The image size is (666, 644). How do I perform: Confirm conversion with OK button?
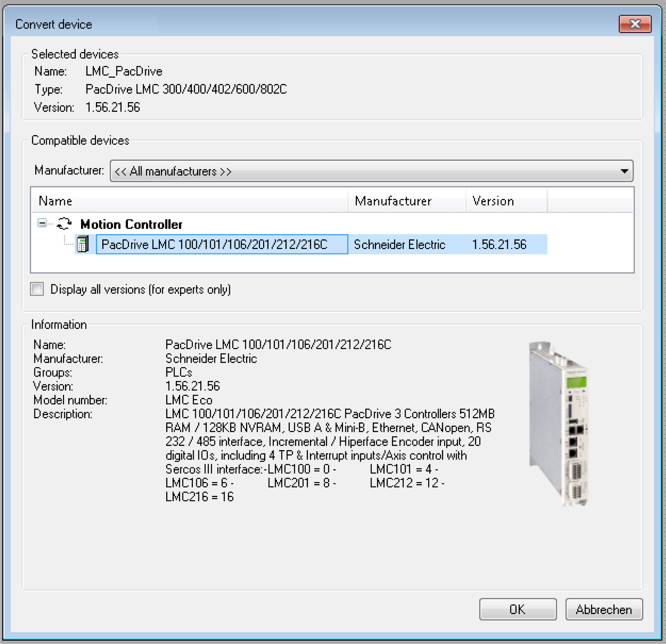tap(518, 609)
